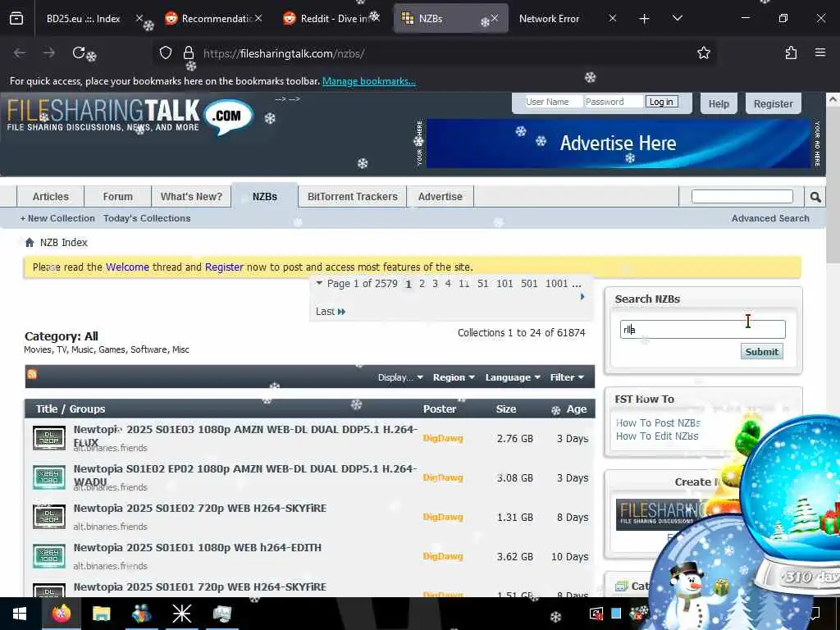840x630 pixels.
Task: Click the browser forward arrow
Action: 48,53
